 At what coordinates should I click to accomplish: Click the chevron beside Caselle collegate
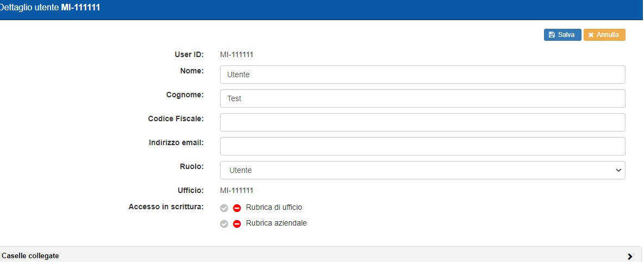[630, 256]
